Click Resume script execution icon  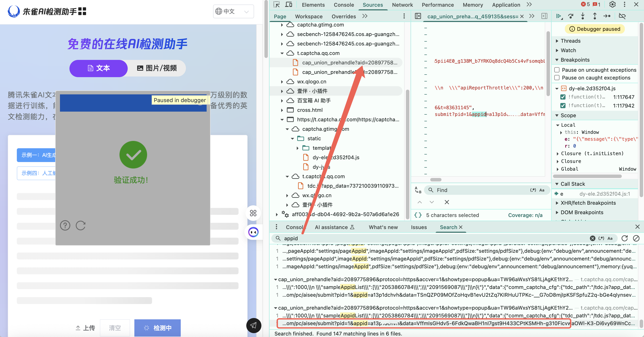click(559, 16)
